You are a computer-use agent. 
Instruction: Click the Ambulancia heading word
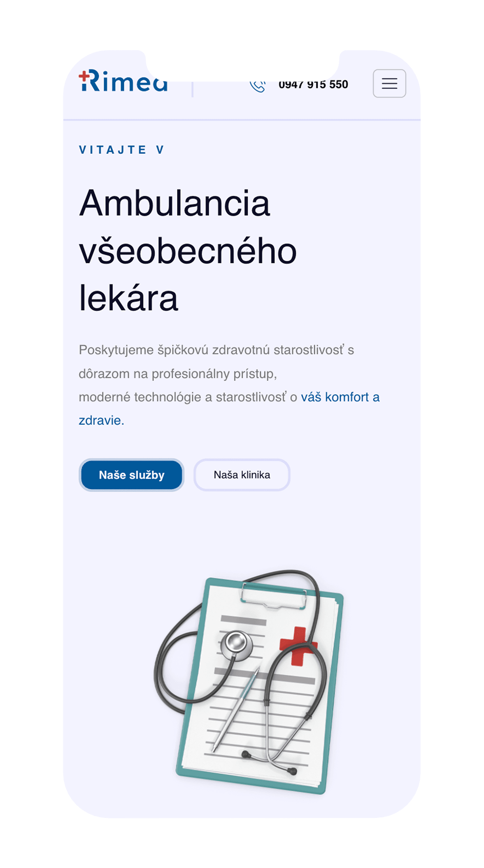tap(175, 203)
